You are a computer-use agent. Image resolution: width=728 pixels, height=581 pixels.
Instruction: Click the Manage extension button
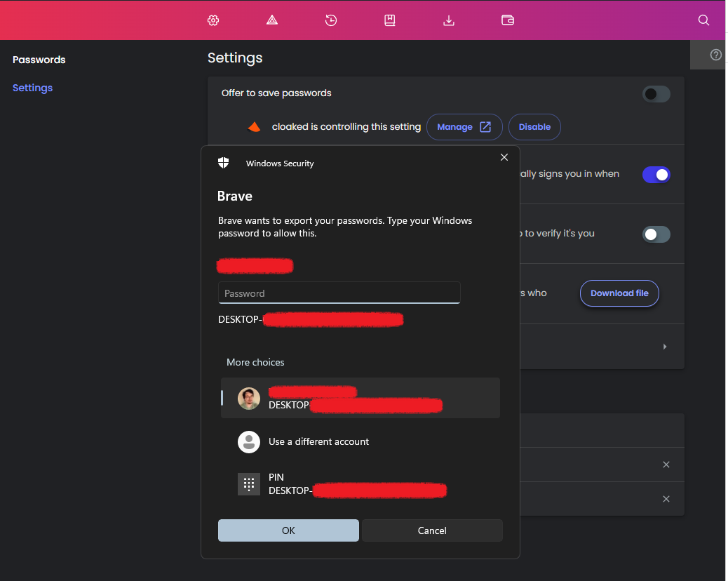tap(464, 127)
